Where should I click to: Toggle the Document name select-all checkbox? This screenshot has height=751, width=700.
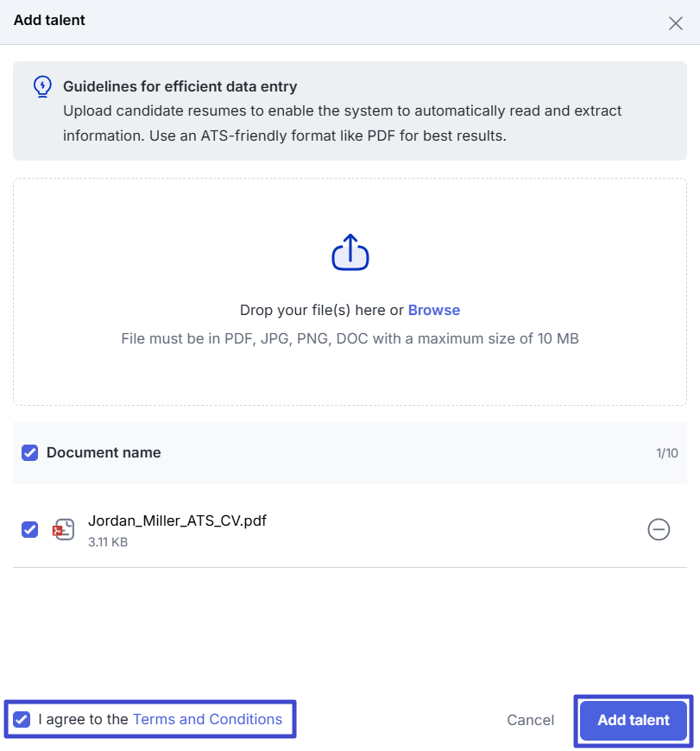[29, 452]
